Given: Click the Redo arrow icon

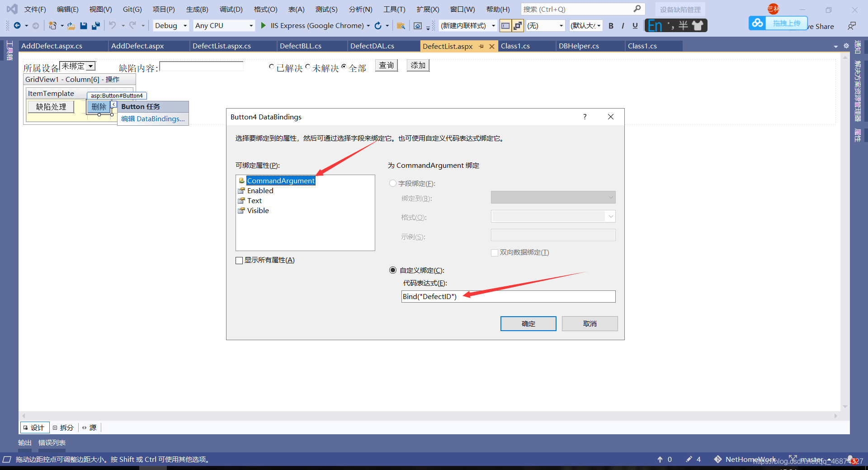Looking at the screenshot, I should pos(132,25).
